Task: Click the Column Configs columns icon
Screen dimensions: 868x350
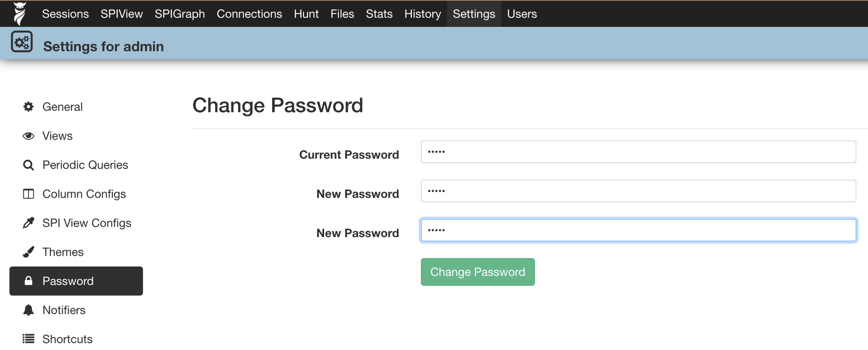Action: (x=28, y=194)
